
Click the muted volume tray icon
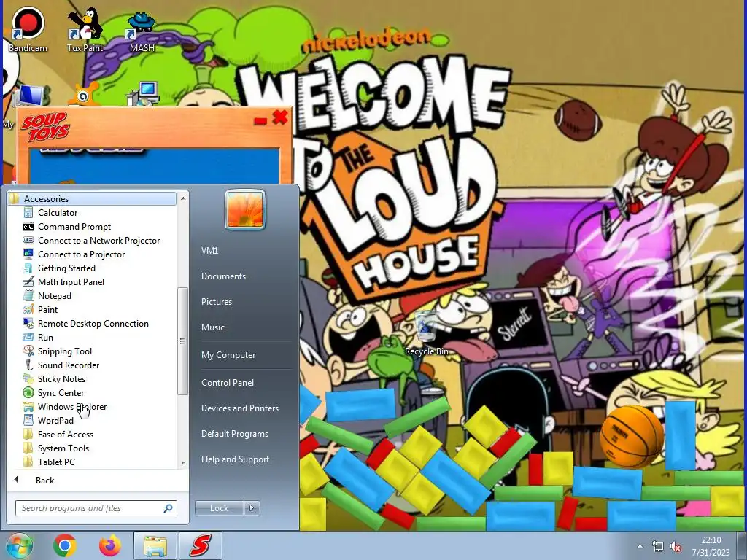[675, 547]
